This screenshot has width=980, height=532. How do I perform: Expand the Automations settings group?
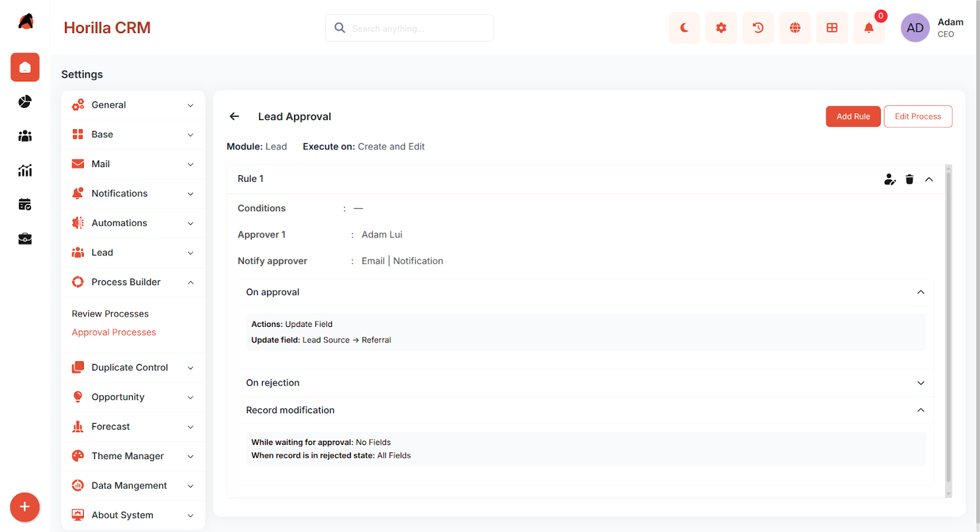pyautogui.click(x=133, y=223)
